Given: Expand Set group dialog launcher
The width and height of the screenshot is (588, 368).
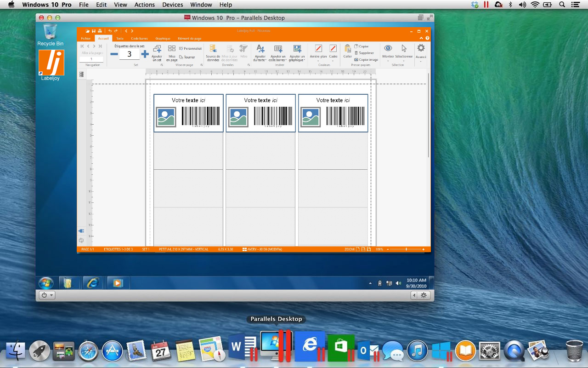Looking at the screenshot, I should click(x=162, y=65).
